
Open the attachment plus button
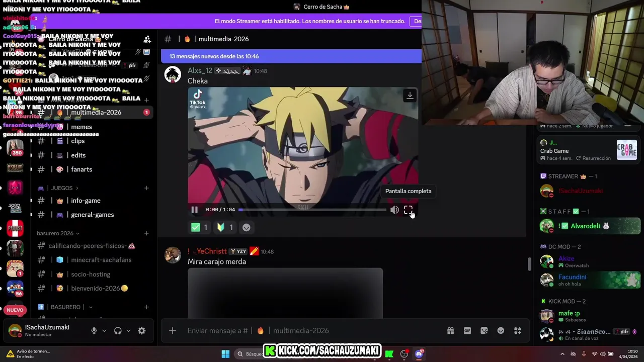(173, 331)
